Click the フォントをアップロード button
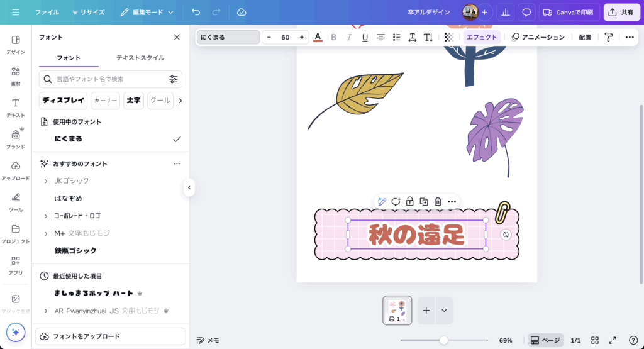The width and height of the screenshot is (644, 349). tap(111, 336)
